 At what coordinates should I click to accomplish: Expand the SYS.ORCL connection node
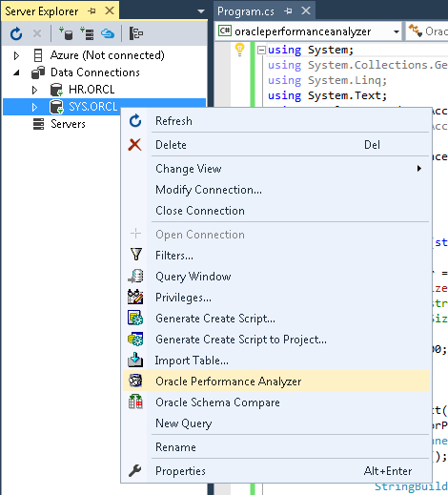click(x=34, y=107)
